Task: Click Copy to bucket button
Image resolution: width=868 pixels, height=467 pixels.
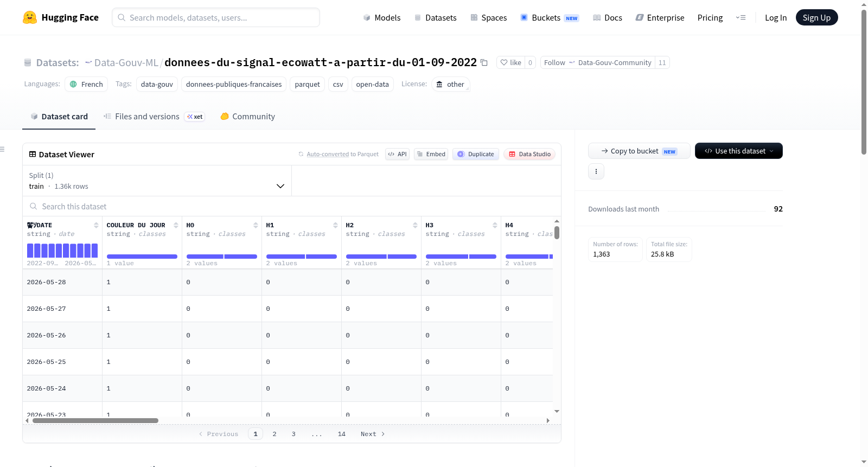Action: click(639, 151)
